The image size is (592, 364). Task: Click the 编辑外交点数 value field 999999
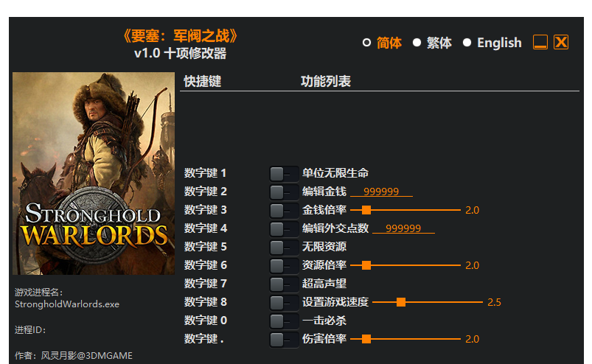(403, 228)
